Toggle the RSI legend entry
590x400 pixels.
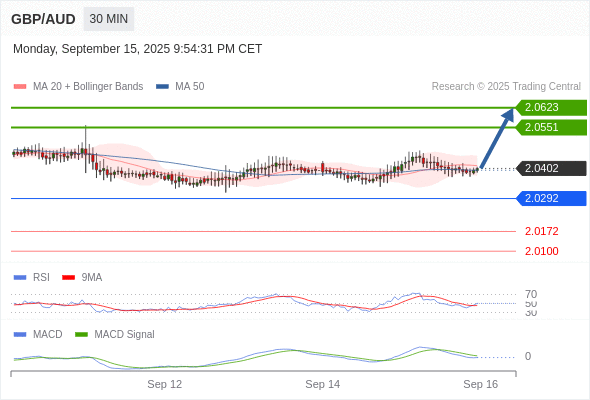[x=41, y=277]
